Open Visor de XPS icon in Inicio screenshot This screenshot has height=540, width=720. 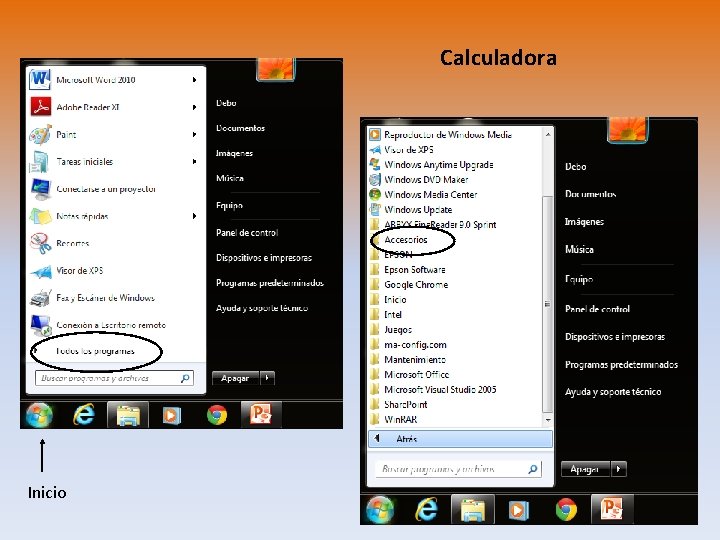41,272
